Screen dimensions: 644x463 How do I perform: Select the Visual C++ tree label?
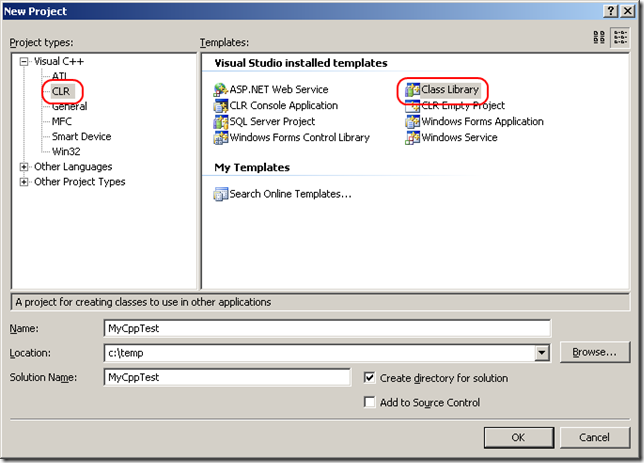(59, 62)
